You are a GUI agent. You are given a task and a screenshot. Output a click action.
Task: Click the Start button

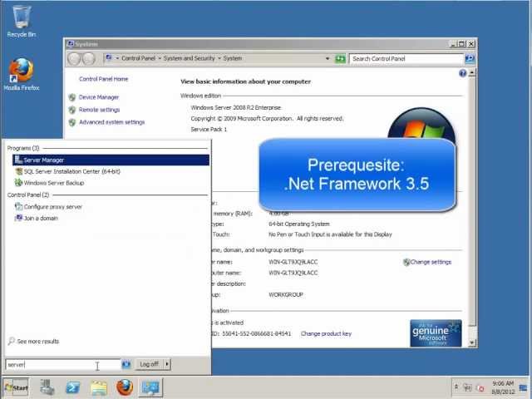(16, 388)
